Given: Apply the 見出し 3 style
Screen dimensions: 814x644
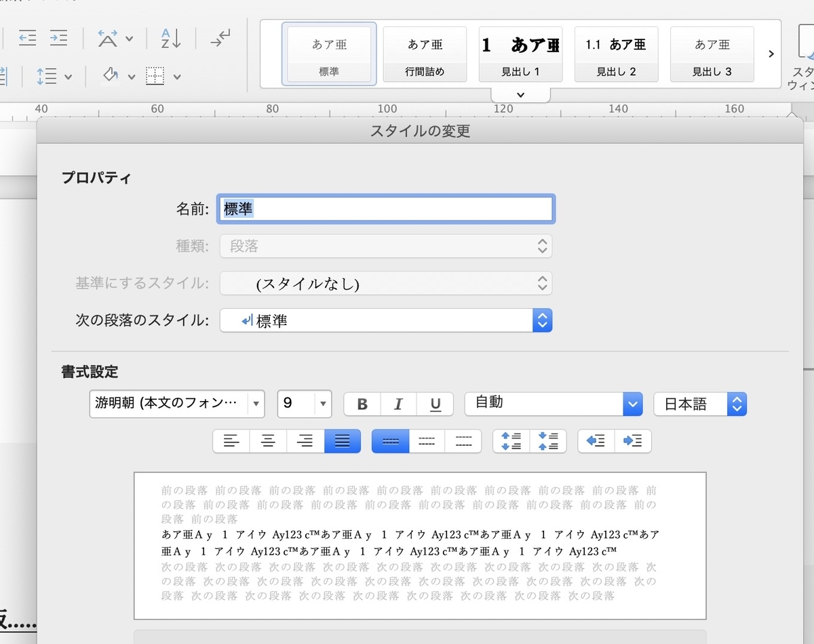Looking at the screenshot, I should click(x=712, y=54).
